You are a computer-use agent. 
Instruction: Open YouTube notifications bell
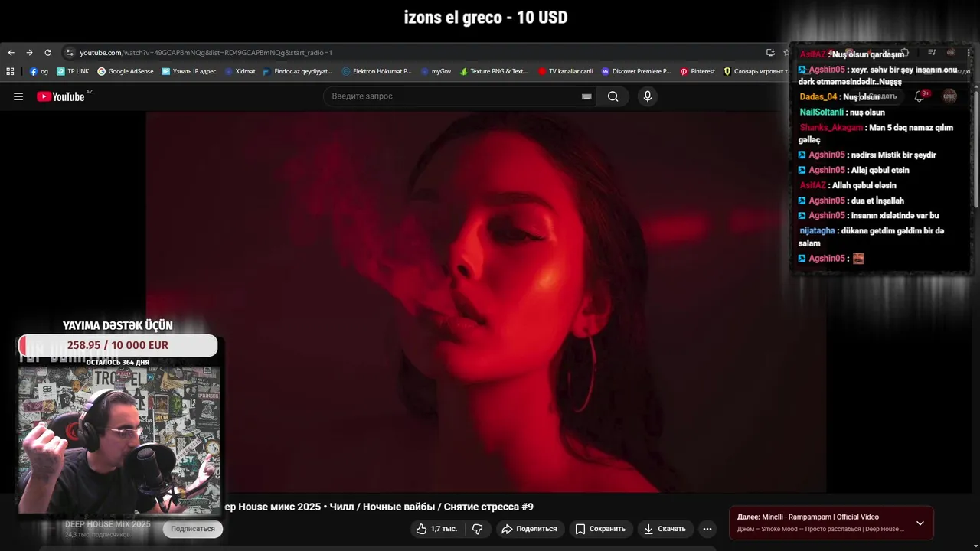(x=920, y=96)
